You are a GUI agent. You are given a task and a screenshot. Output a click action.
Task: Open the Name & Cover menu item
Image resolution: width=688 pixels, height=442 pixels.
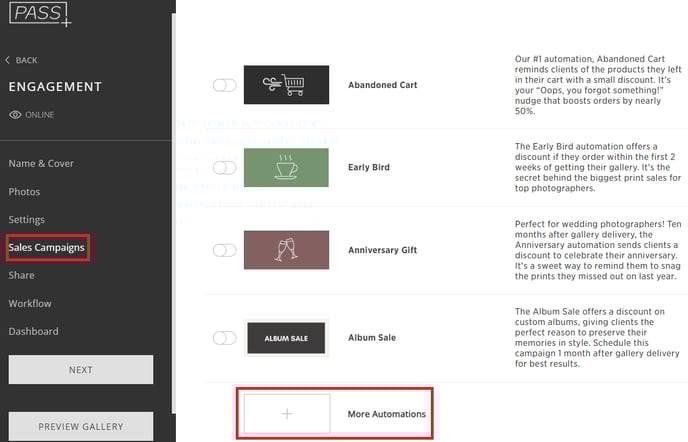pyautogui.click(x=41, y=163)
